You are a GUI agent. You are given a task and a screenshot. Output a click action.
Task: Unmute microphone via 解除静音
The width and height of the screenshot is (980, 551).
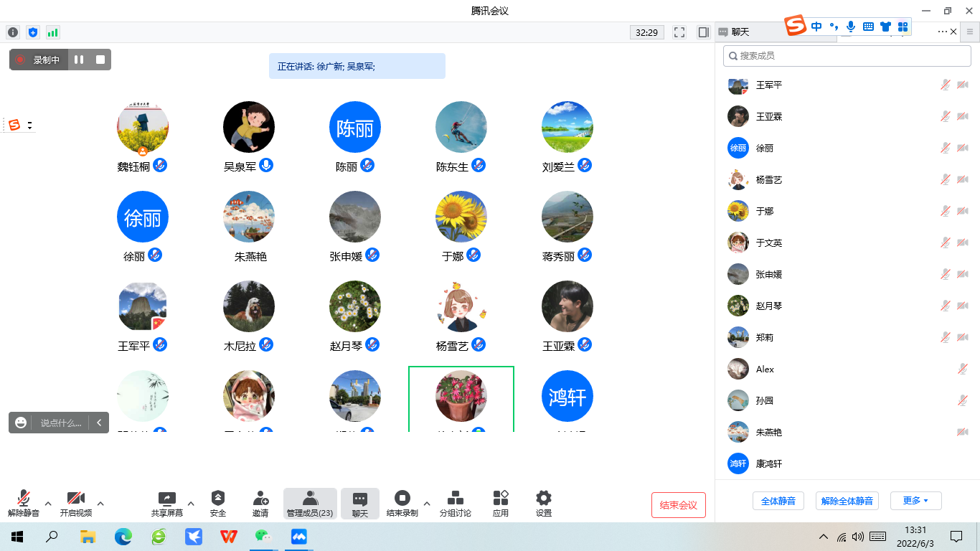click(24, 502)
